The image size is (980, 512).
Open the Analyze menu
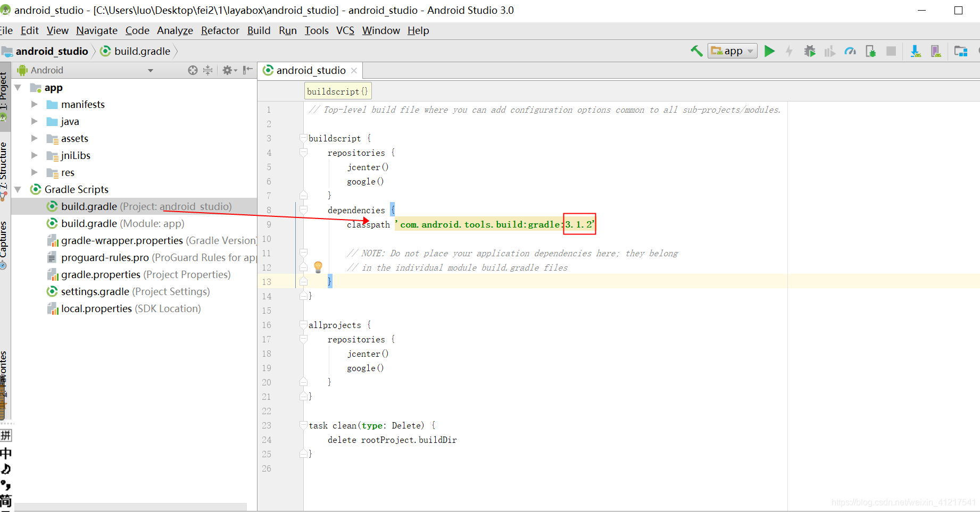point(175,30)
